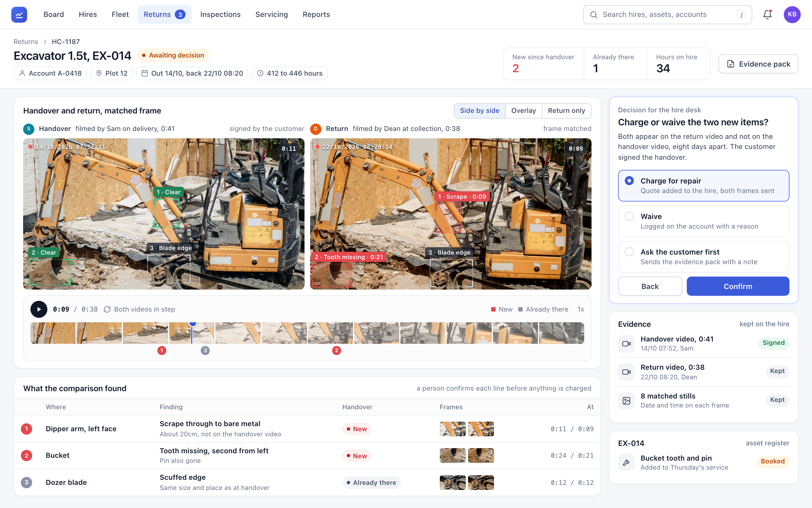Click the 8 matched stills image icon
This screenshot has width=812, height=508.
pyautogui.click(x=626, y=400)
